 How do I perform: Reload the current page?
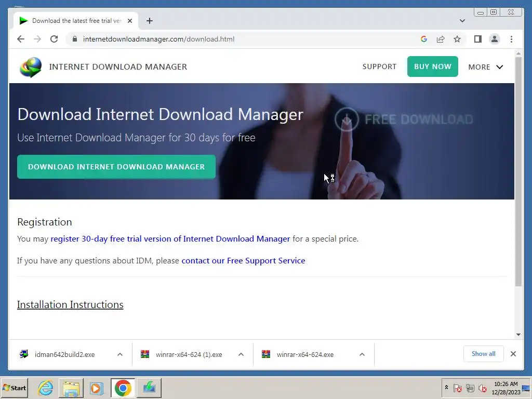tap(54, 39)
